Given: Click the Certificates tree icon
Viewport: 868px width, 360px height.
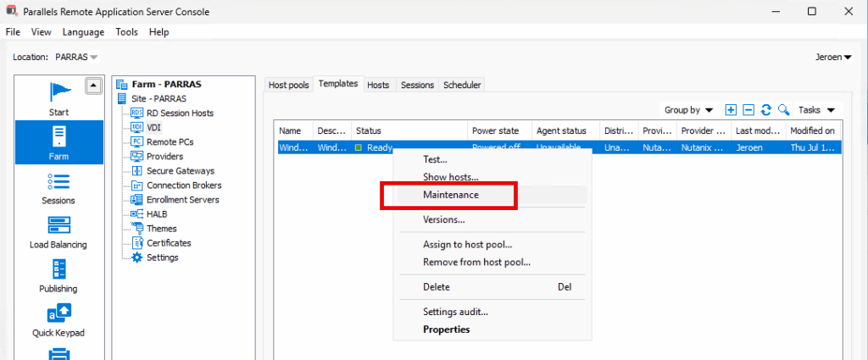Looking at the screenshot, I should point(137,243).
